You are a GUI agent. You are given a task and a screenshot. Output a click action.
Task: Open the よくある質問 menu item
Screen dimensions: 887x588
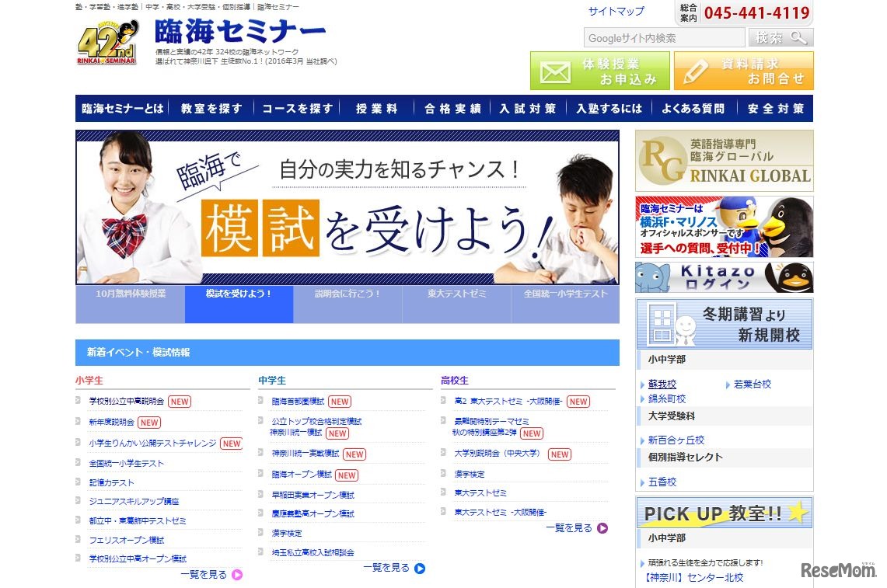693,109
